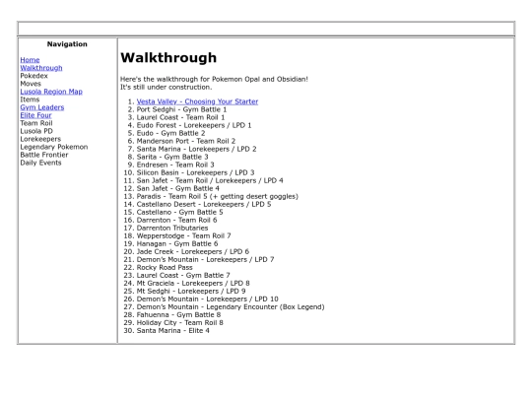Click the Walkthrough page heading
This screenshot has width=532, height=399.
tap(168, 58)
